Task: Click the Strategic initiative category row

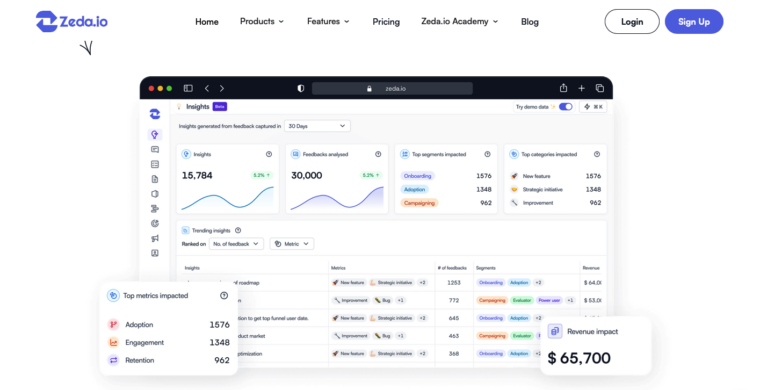Action: point(555,189)
